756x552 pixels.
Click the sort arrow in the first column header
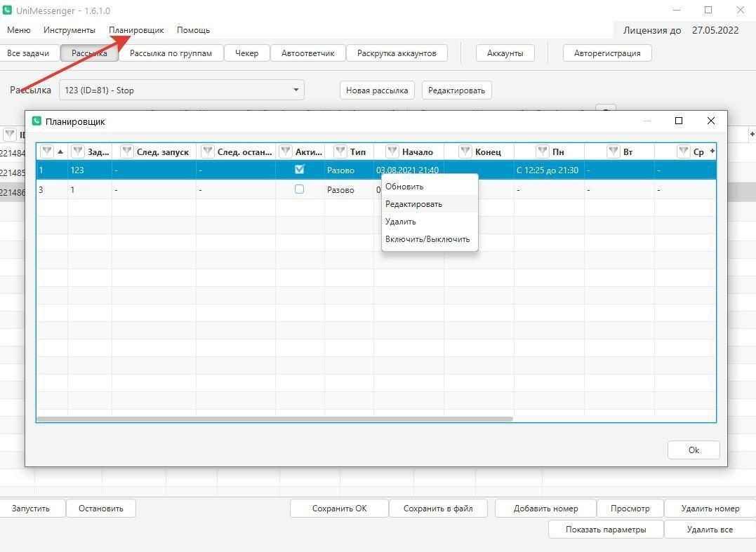(60, 152)
